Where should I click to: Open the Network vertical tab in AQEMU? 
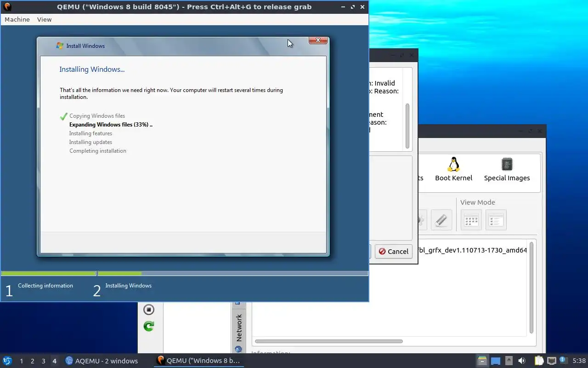(x=239, y=328)
